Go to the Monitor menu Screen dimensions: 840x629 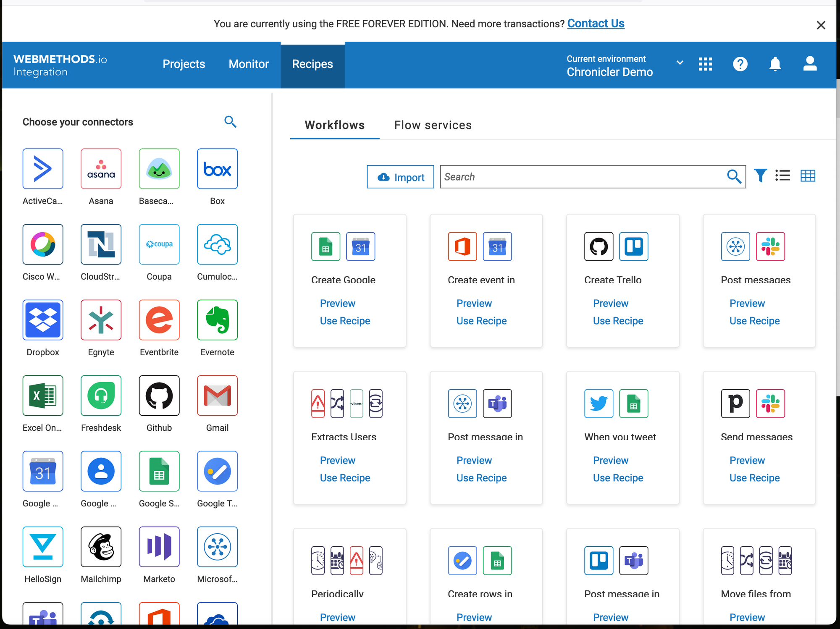pos(249,64)
